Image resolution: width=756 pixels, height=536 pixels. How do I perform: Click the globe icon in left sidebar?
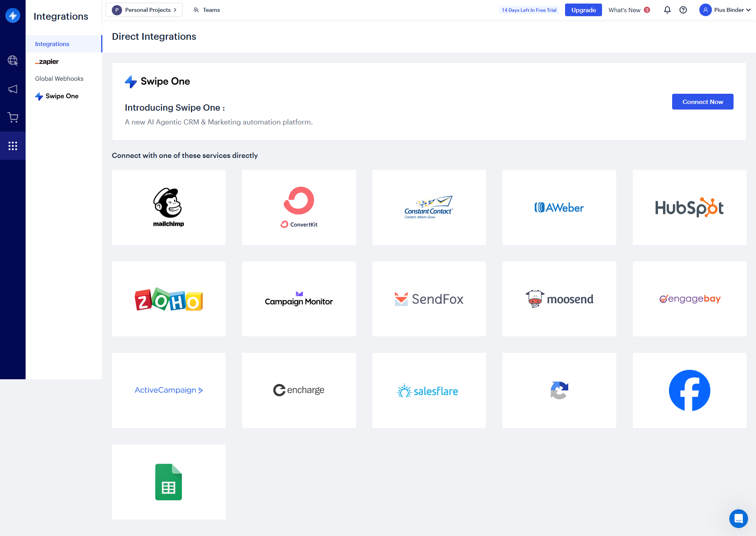[x=13, y=60]
